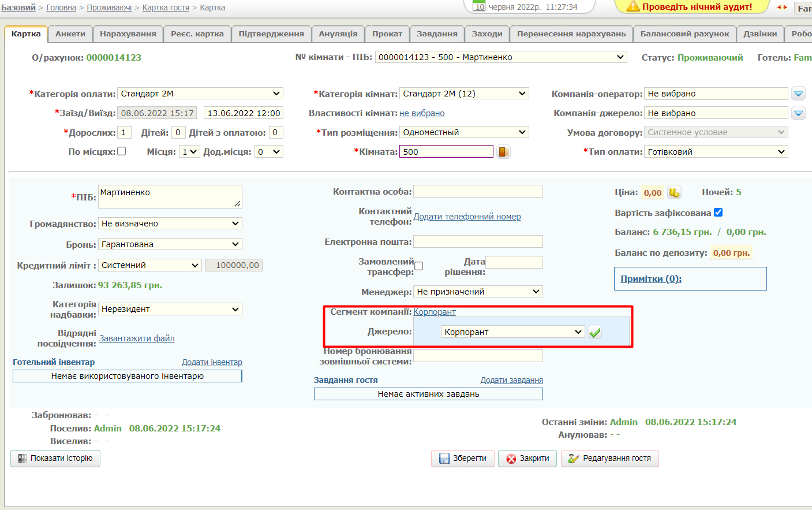
Task: Open the 'Категорія оплати' dropdown
Action: [x=200, y=94]
